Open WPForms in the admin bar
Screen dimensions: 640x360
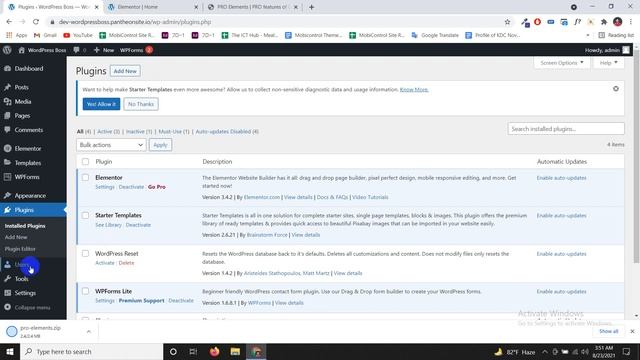(136, 50)
